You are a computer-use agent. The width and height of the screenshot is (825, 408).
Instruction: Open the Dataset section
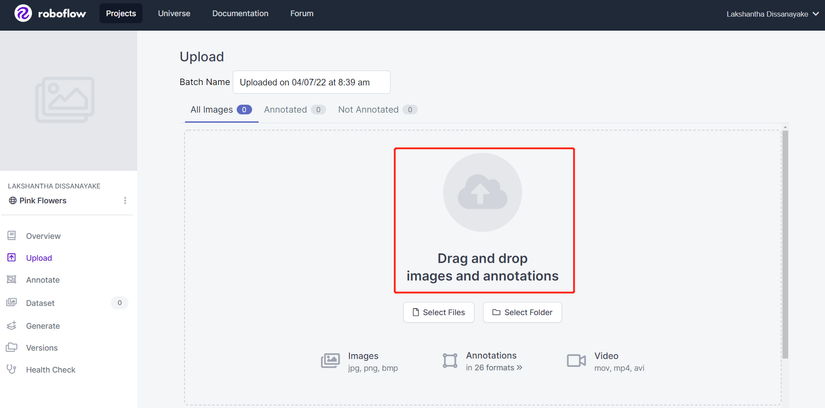click(x=40, y=303)
